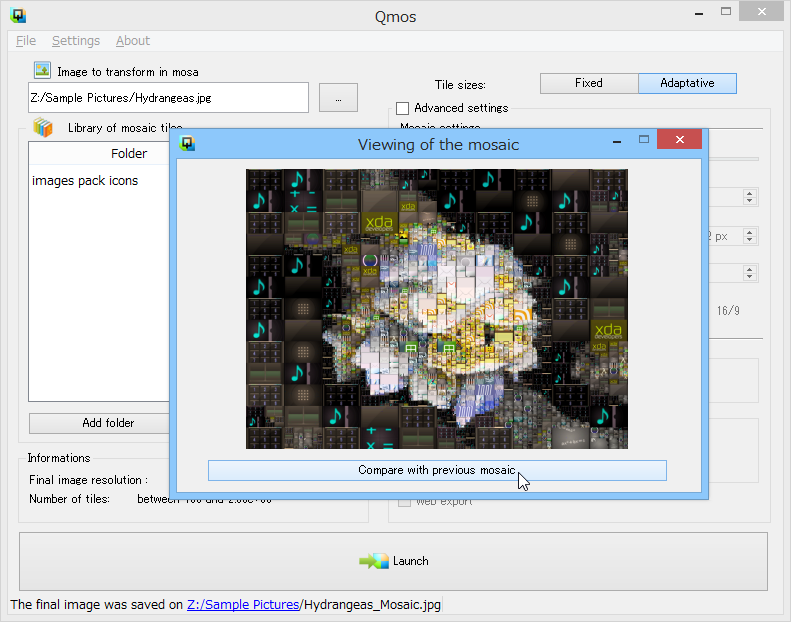
Task: Toggle the Web export checkbox
Action: pos(404,502)
